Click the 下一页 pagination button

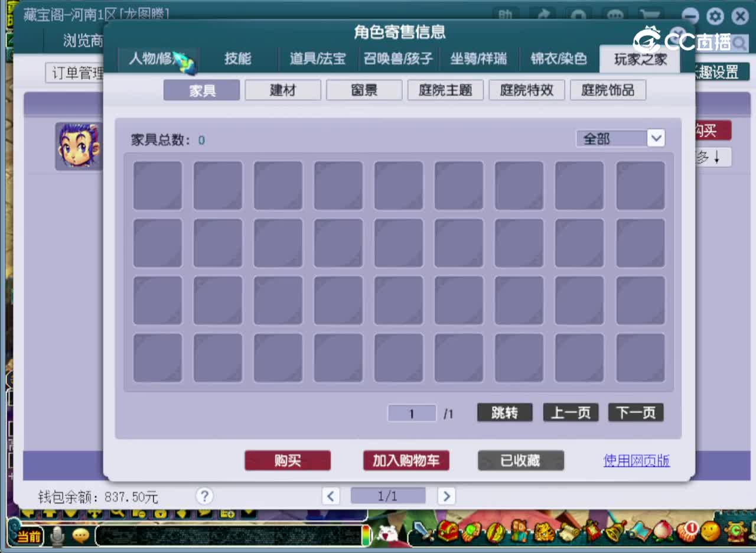pyautogui.click(x=636, y=412)
